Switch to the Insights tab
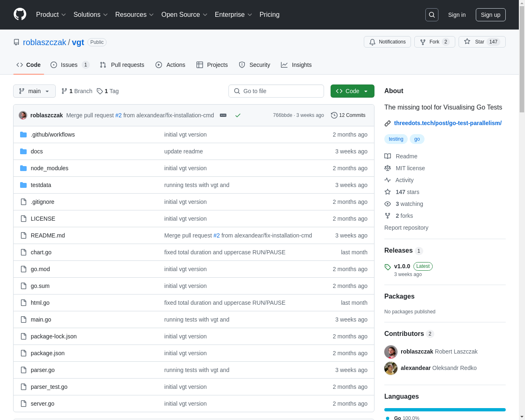This screenshot has width=525, height=420. [296, 65]
